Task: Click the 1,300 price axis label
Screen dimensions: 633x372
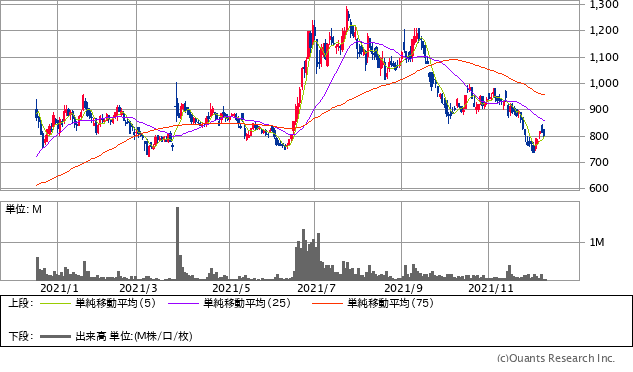Action: coord(604,4)
